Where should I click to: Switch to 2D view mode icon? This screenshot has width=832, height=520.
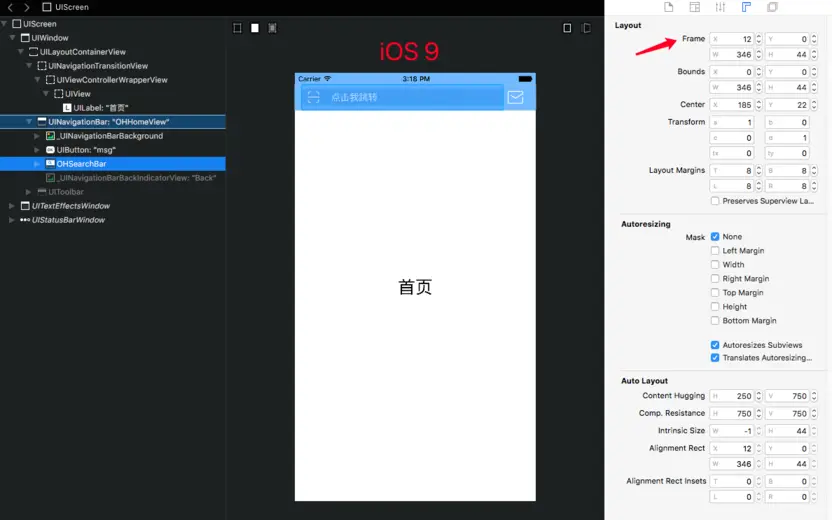pyautogui.click(x=567, y=28)
